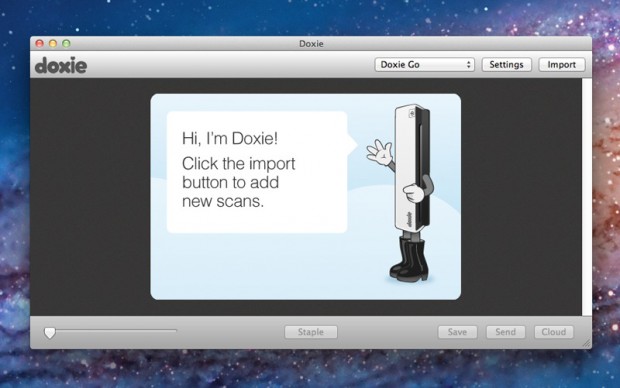620x388 pixels.
Task: Click the "Hi, I'm Doxie!" text
Action: click(230, 138)
